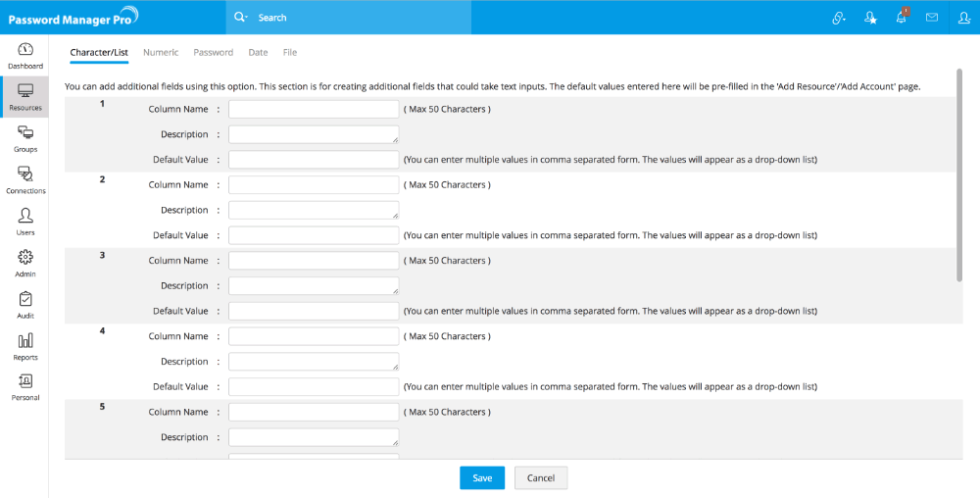Image resolution: width=980 pixels, height=498 pixels.
Task: Open the Connections section
Action: [25, 179]
